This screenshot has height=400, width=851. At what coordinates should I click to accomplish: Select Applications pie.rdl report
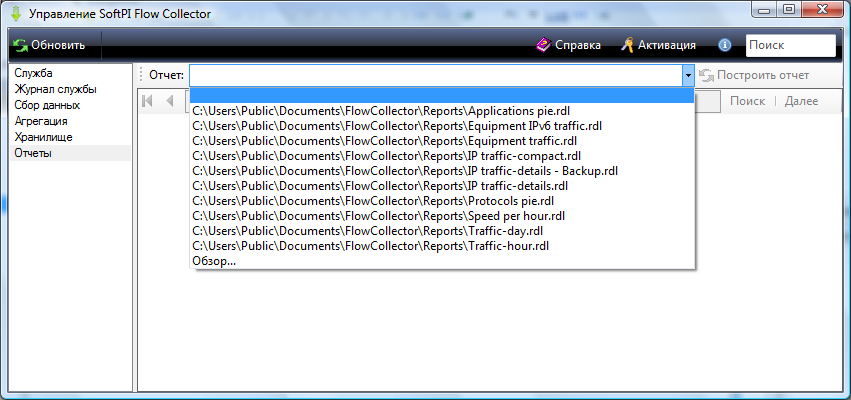coord(442,111)
